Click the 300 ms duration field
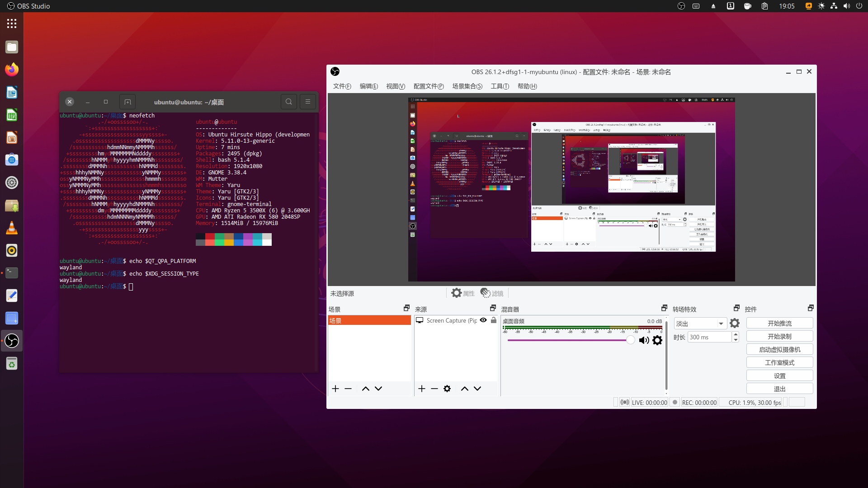The width and height of the screenshot is (868, 488). 709,337
